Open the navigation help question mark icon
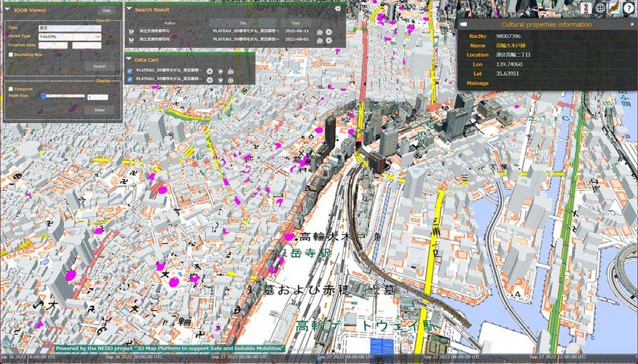This screenshot has height=364, width=638. 629,8
